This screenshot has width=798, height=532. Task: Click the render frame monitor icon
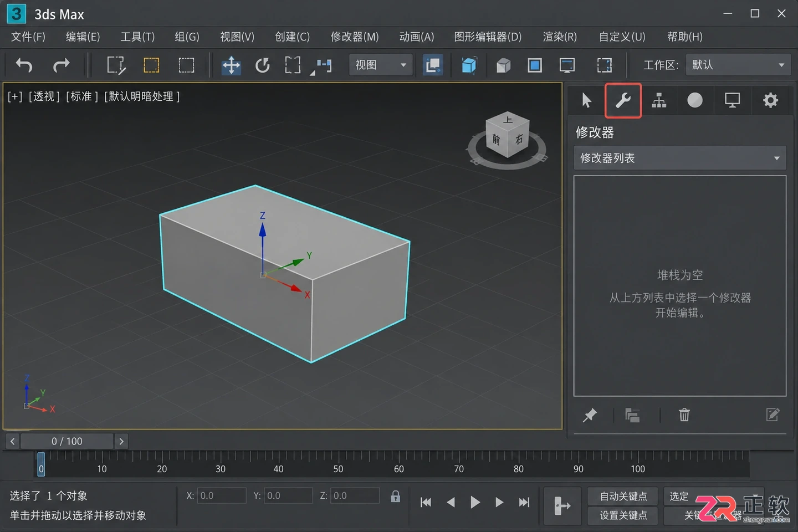coord(567,65)
